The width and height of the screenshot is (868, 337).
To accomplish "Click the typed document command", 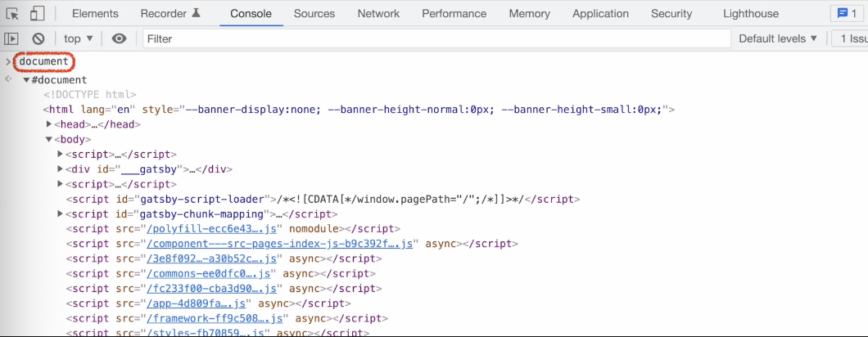I will pos(43,61).
